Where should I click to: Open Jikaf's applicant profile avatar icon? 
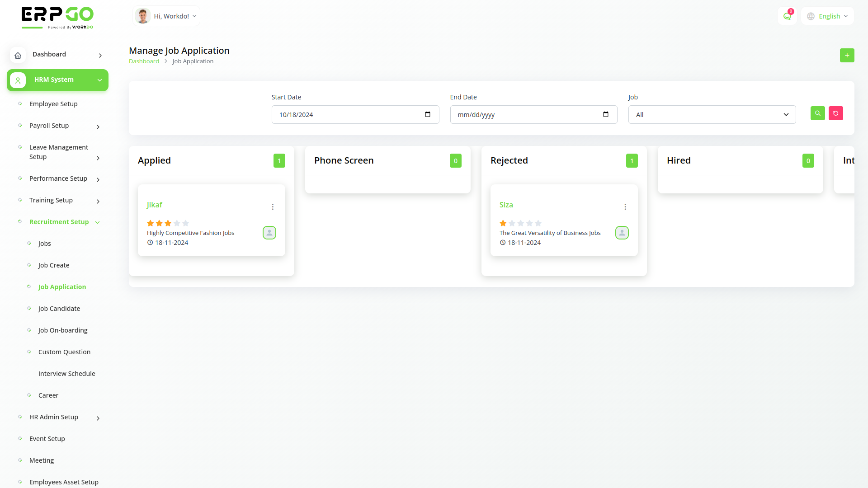(269, 233)
